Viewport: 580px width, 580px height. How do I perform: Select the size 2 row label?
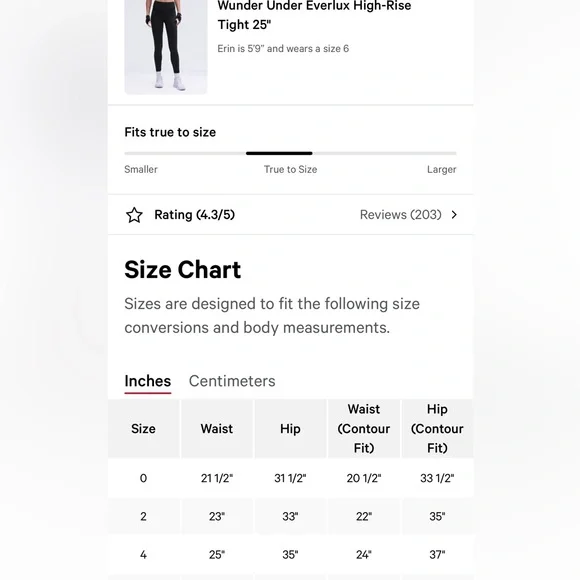coord(143,516)
